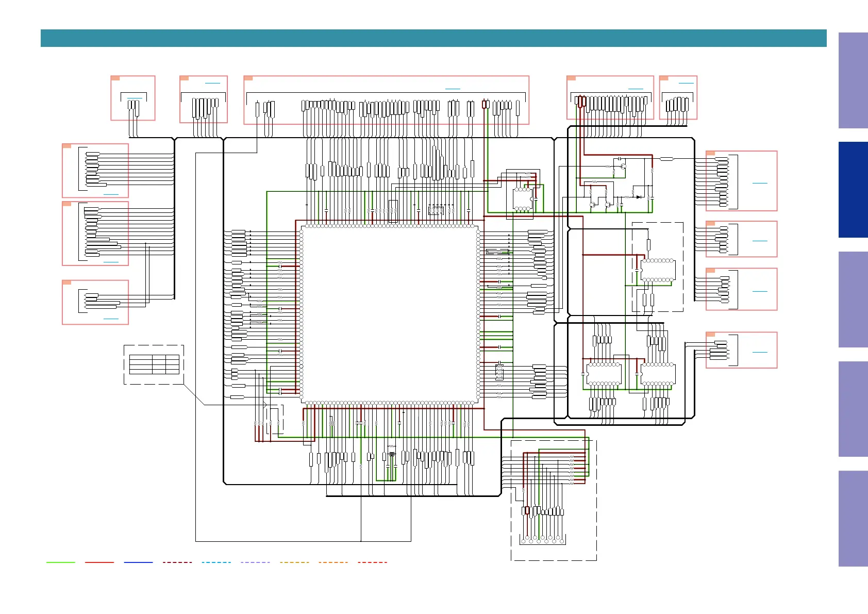Click the teal header bar at the page top
Image resolution: width=868 pixels, height=614 pixels.
click(x=433, y=38)
